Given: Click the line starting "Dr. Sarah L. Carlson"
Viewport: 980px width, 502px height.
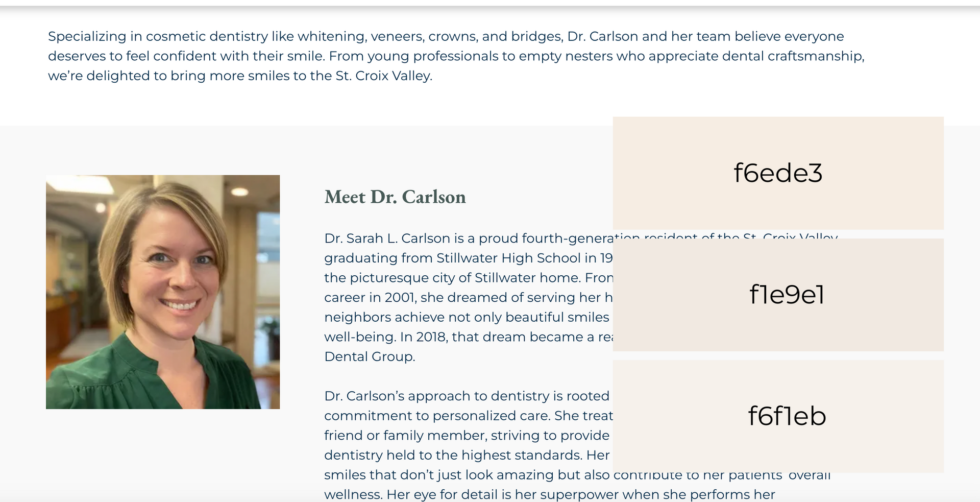Looking at the screenshot, I should pyautogui.click(x=469, y=238).
